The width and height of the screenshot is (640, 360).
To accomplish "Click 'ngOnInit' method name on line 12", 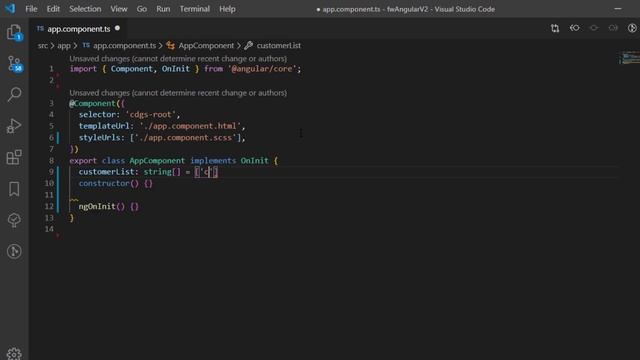I will (97, 206).
